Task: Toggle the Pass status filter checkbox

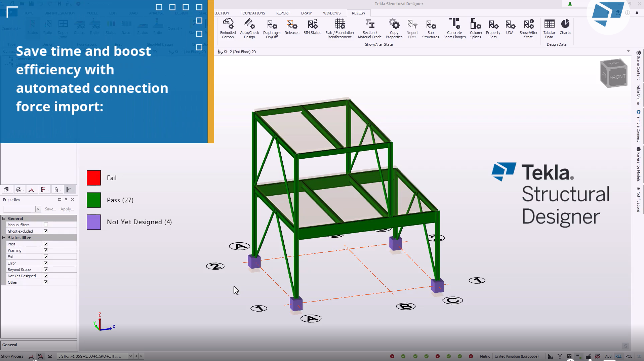Action: coord(46,244)
